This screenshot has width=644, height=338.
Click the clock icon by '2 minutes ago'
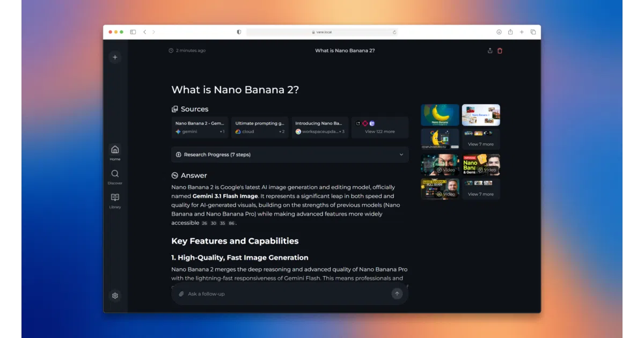[171, 50]
